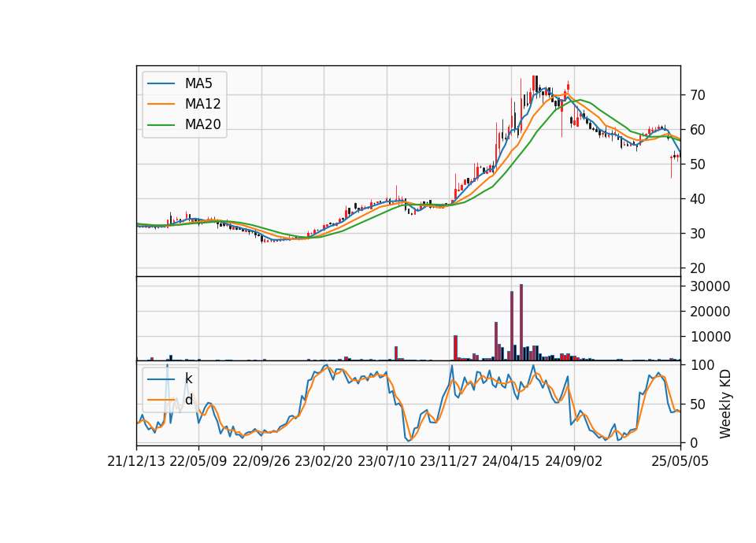756x543 pixels.
Task: Click the blue MA5 legend line sample
Action: coord(161,83)
